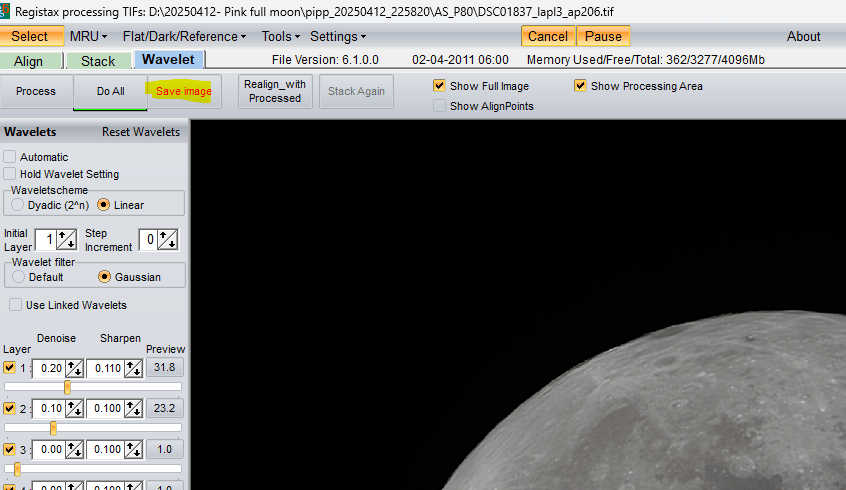Click Layer 2 Denoise stepper arrows
The image size is (846, 490).
tap(74, 409)
